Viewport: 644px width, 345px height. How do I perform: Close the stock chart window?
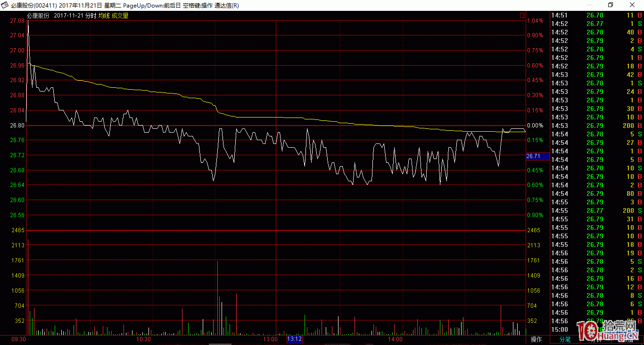[x=632, y=5]
